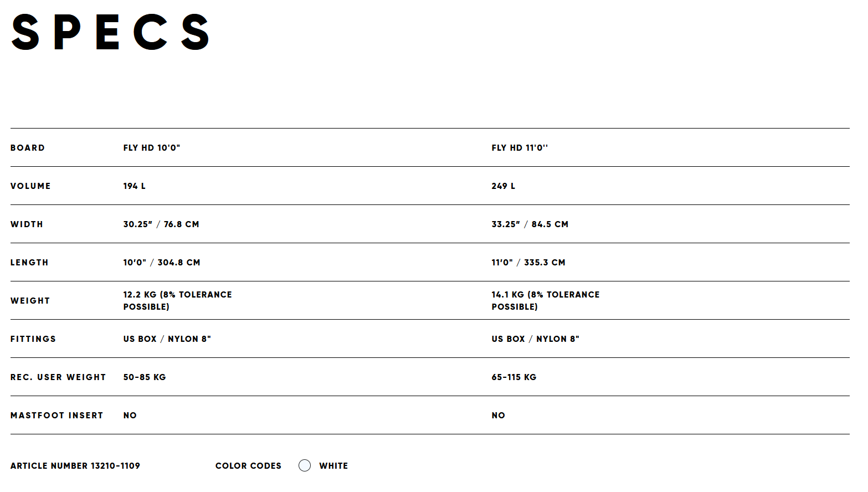Click the 249 L volume value

[x=504, y=186]
